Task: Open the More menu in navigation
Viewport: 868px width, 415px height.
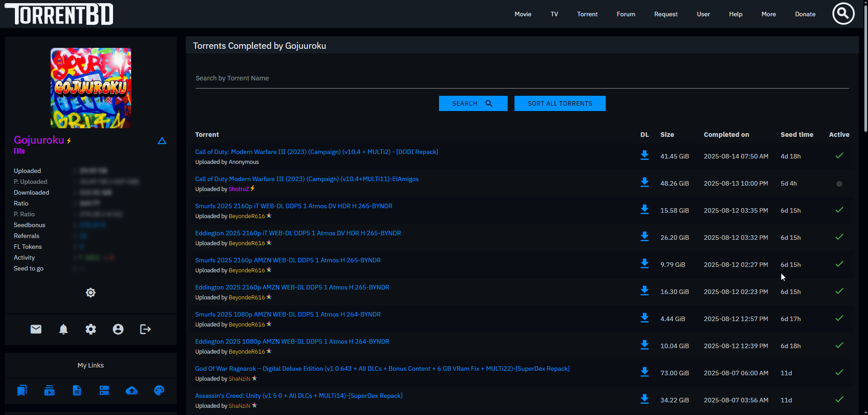Action: coord(768,14)
